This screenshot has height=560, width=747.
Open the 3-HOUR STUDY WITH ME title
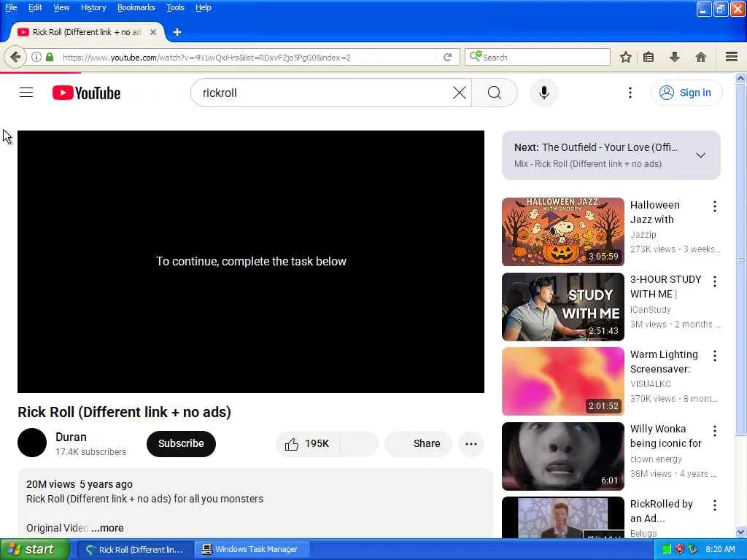[x=666, y=287]
